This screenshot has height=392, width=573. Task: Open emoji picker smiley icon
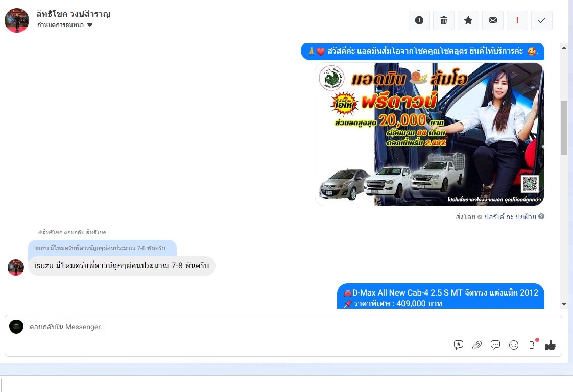(x=514, y=345)
